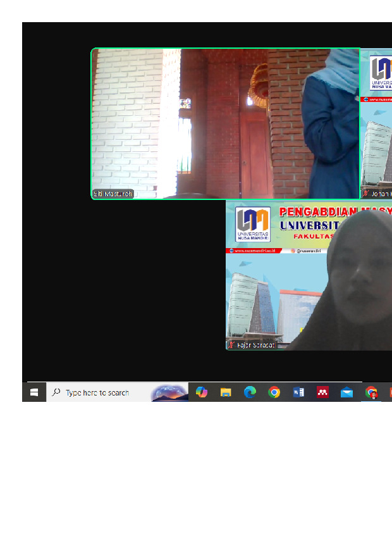Select Fajar Sarasati's video tile
The image size is (392, 555).
pyautogui.click(x=309, y=275)
